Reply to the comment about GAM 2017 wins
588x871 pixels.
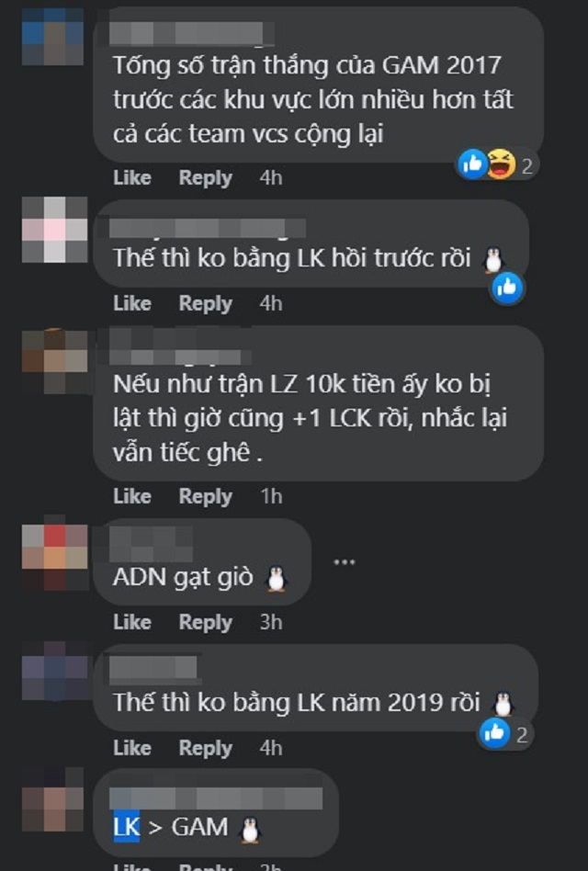pos(206,177)
